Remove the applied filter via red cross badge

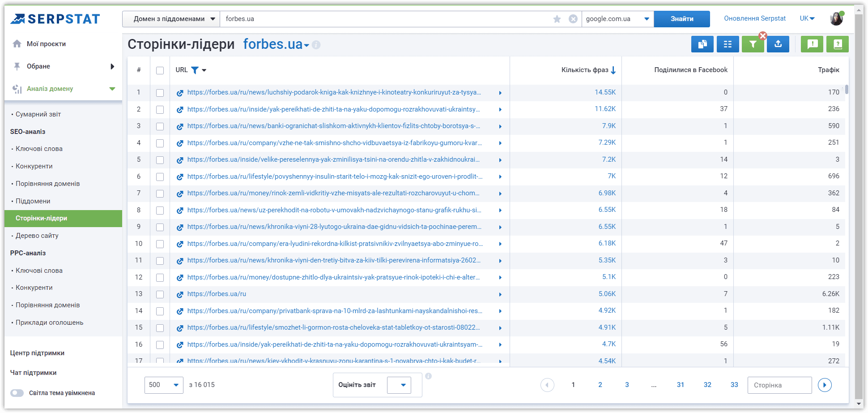[x=763, y=36]
